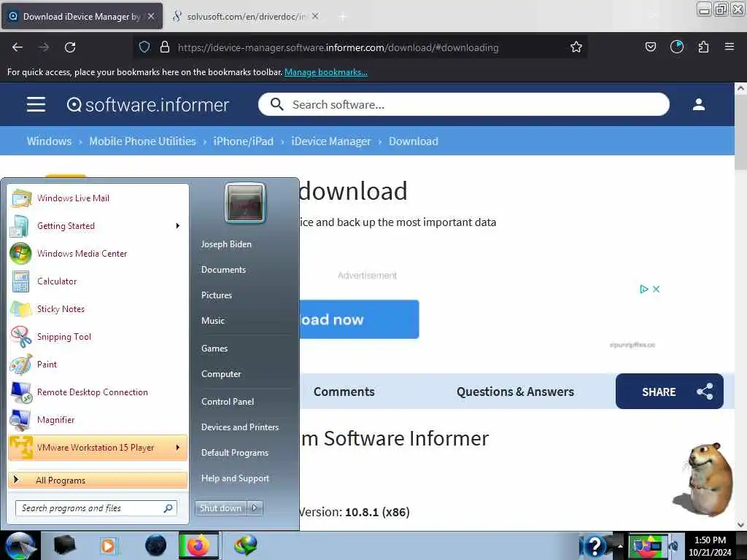Viewport: 747px width, 560px height.
Task: Open tracking protection shield icon
Action: coord(144,47)
